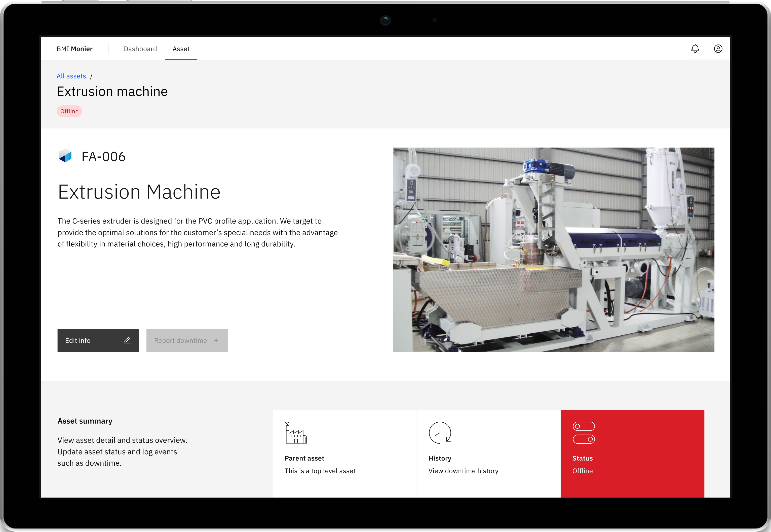Viewport: 771px width, 532px height.
Task: Go to All assets breadcrumb link
Action: (71, 76)
